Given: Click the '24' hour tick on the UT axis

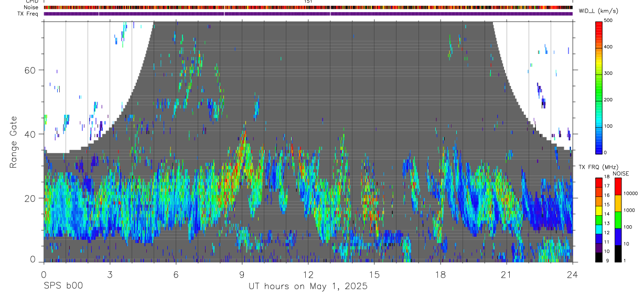Looking at the screenshot, I should tap(572, 274).
